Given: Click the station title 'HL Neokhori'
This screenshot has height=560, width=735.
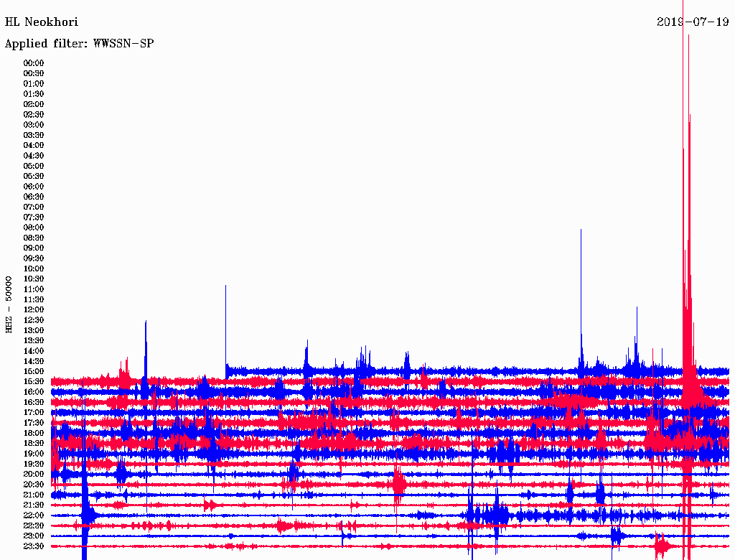Looking at the screenshot, I should tap(41, 22).
